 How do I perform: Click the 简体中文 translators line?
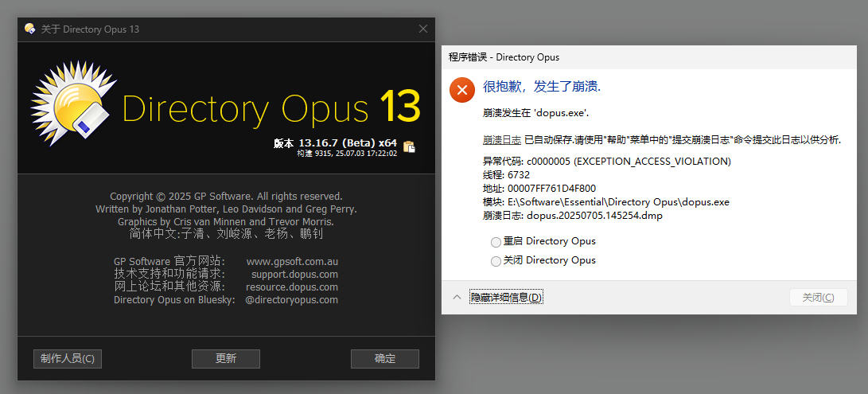(227, 234)
